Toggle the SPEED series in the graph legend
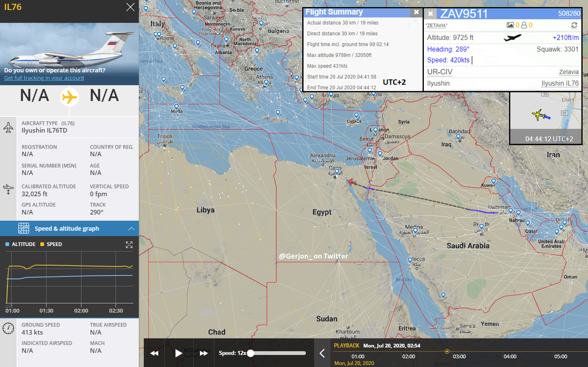Viewport: 588px width, 367px height. 51,244
